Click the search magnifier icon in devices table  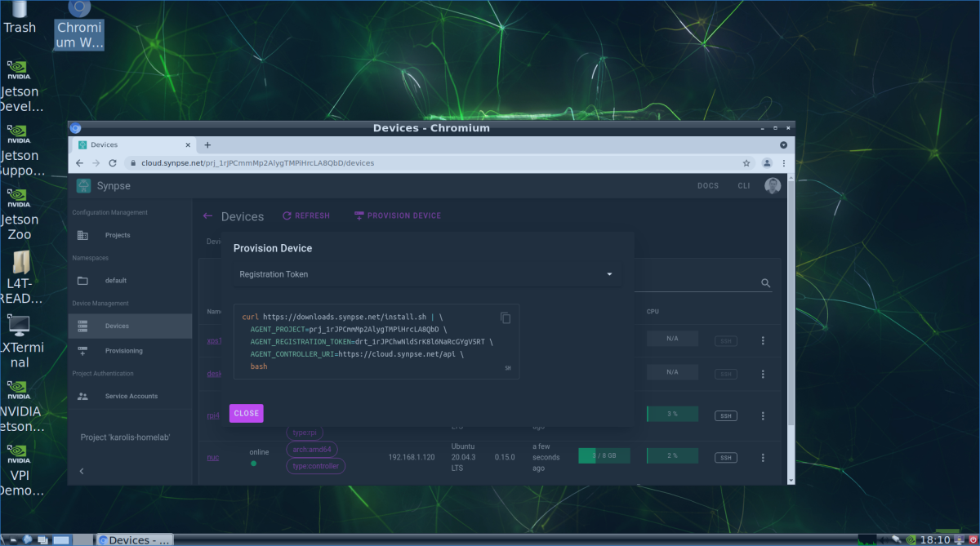[765, 283]
